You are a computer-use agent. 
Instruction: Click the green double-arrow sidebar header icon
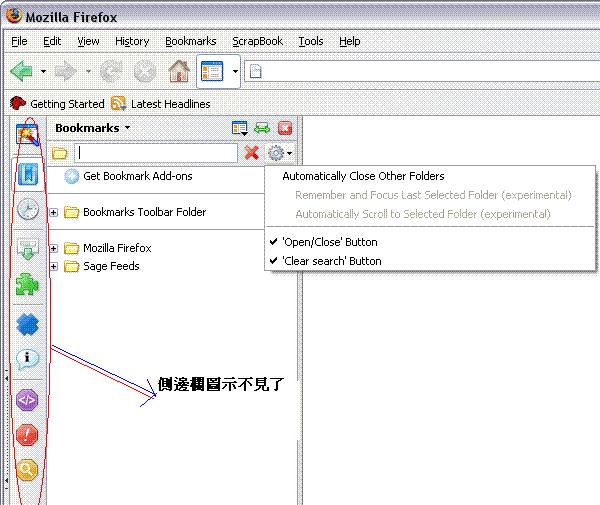262,128
